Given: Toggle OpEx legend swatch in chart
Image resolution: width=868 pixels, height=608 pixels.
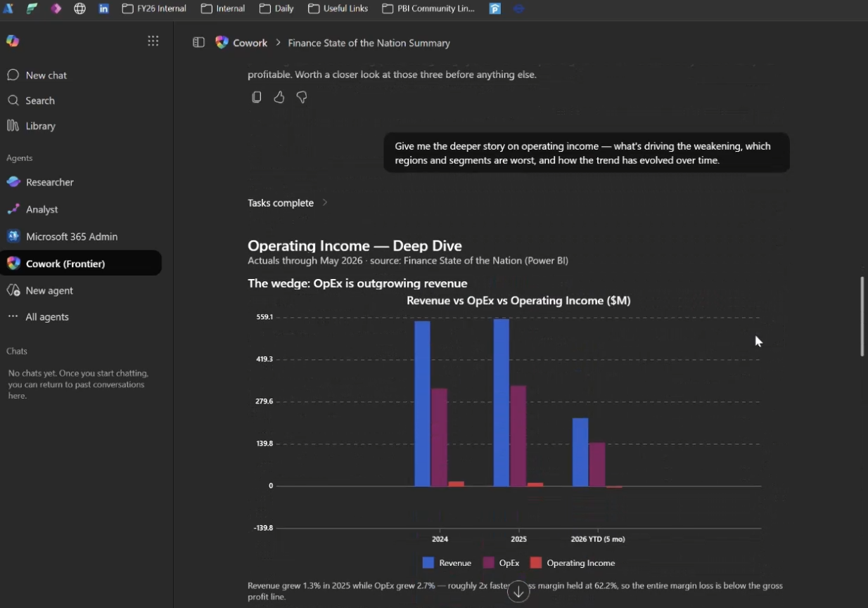Looking at the screenshot, I should tap(489, 563).
